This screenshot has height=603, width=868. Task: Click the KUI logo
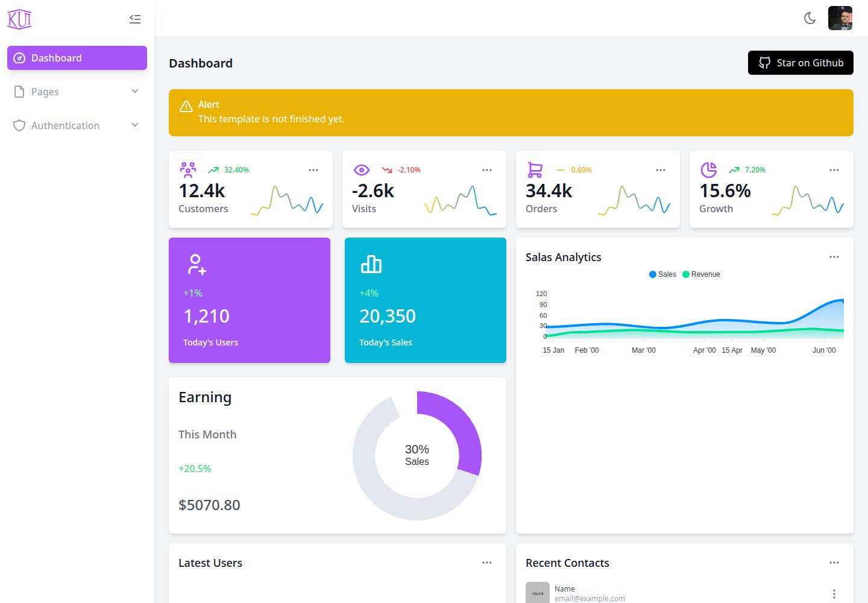tap(19, 19)
